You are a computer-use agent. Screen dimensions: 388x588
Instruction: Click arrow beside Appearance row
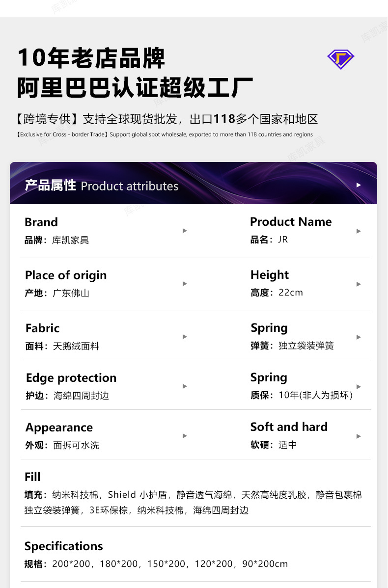click(185, 436)
